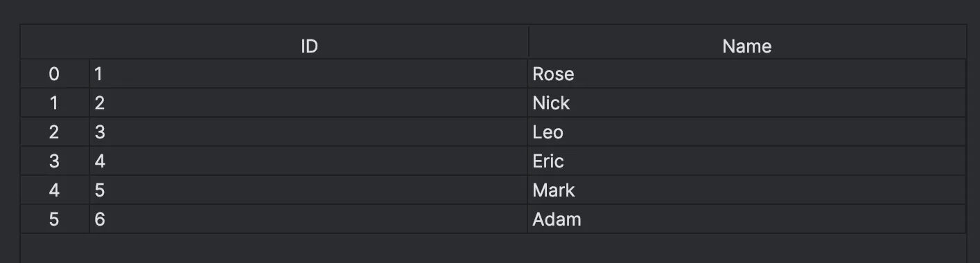Screen dimensions: 980x263
Task: Click the ID cell with value 6
Action: 309,219
